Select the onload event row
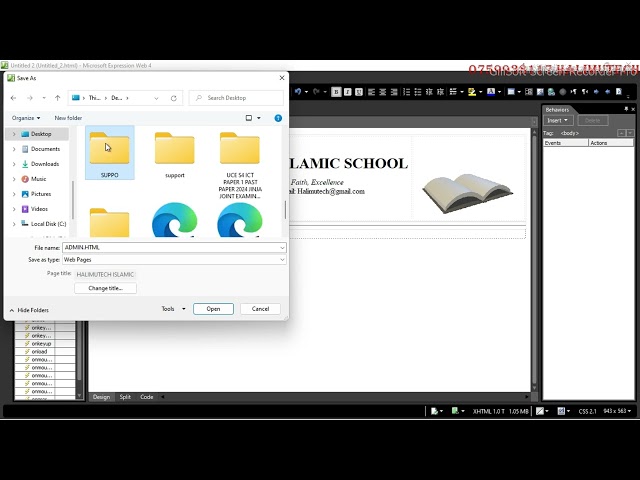This screenshot has width=640, height=480. 45,351
